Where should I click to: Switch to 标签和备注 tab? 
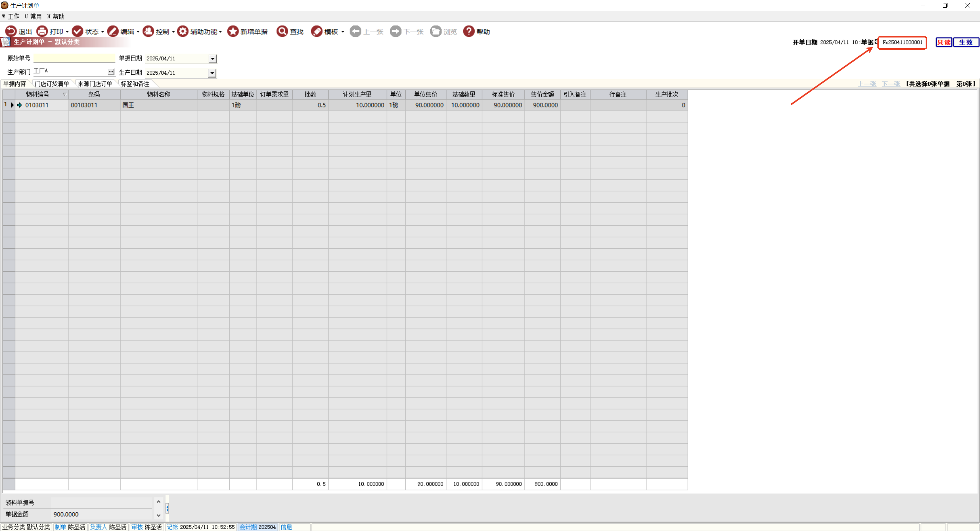[135, 84]
